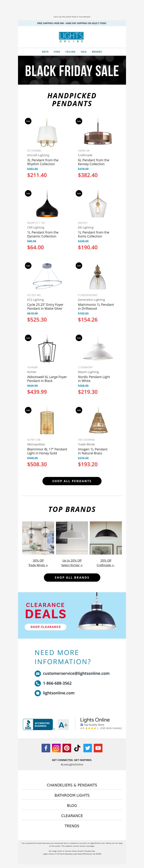Select the Craftmade brand thumbnail image
This screenshot has width=144, height=868.
pyautogui.click(x=106, y=538)
